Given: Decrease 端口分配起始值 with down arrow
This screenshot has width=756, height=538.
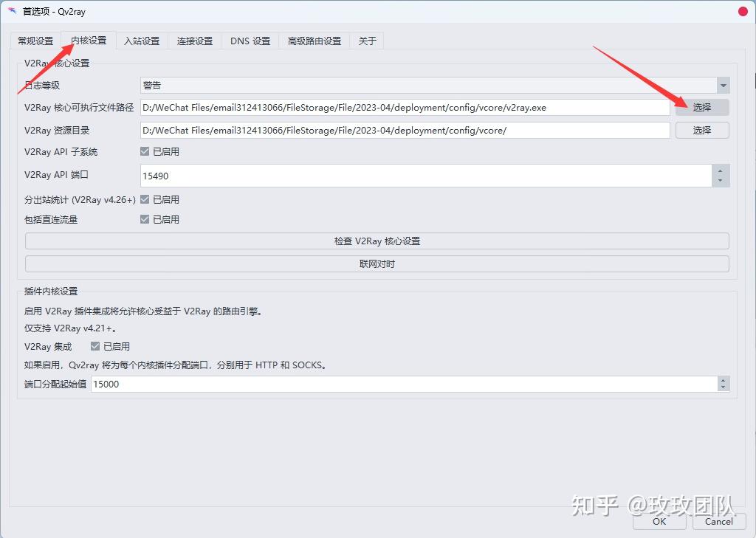Looking at the screenshot, I should pos(723,387).
